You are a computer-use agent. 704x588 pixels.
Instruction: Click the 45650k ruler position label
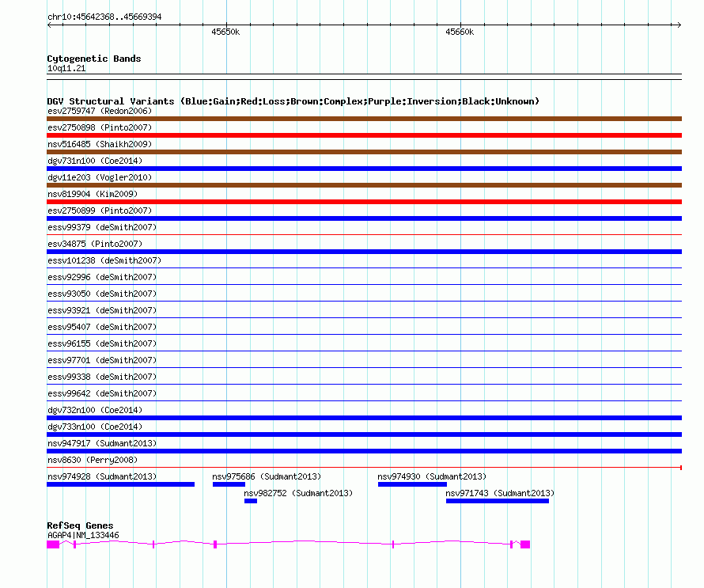pos(225,32)
